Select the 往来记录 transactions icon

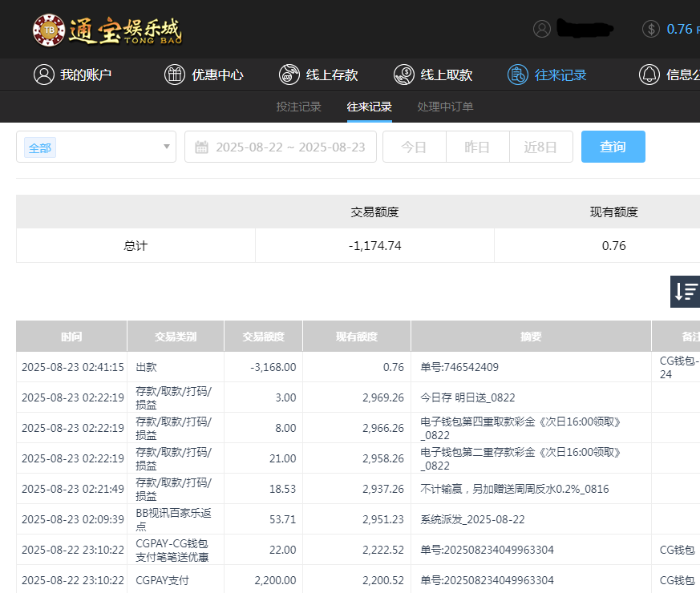pyautogui.click(x=517, y=75)
